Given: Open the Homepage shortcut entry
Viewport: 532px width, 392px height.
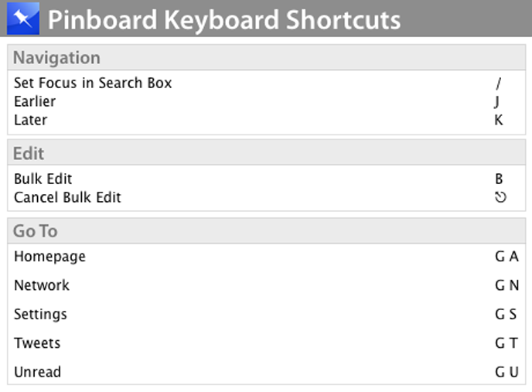Looking at the screenshot, I should point(49,257).
